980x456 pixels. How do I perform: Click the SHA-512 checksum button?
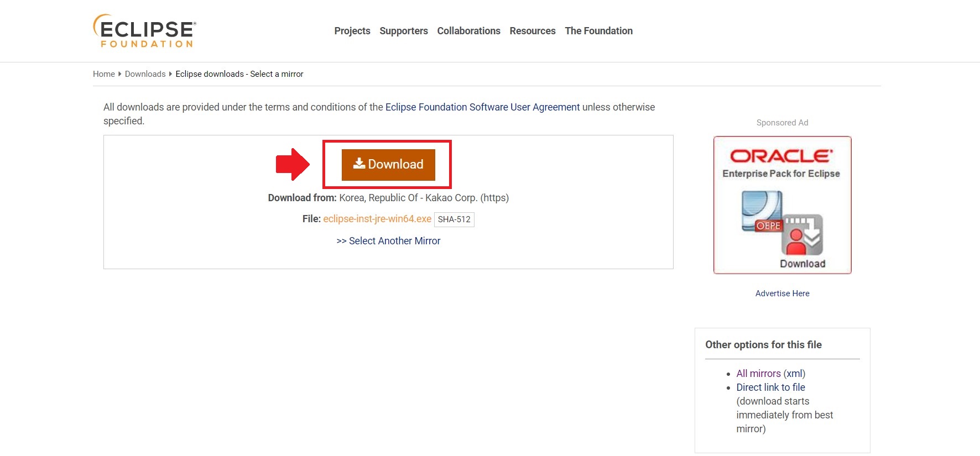coord(454,219)
